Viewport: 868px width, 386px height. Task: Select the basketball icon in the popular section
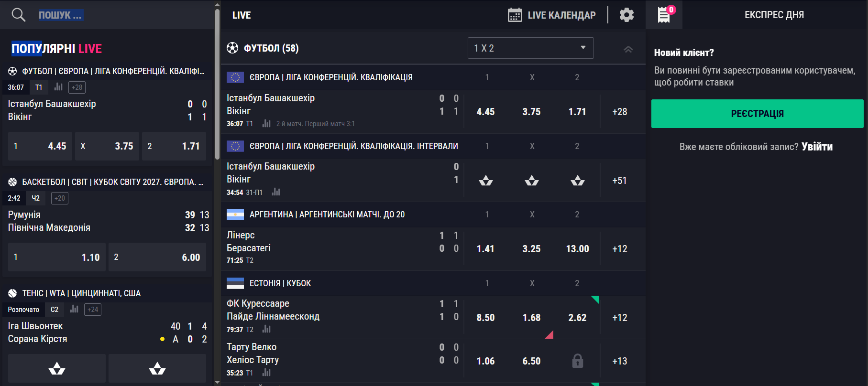(12, 181)
